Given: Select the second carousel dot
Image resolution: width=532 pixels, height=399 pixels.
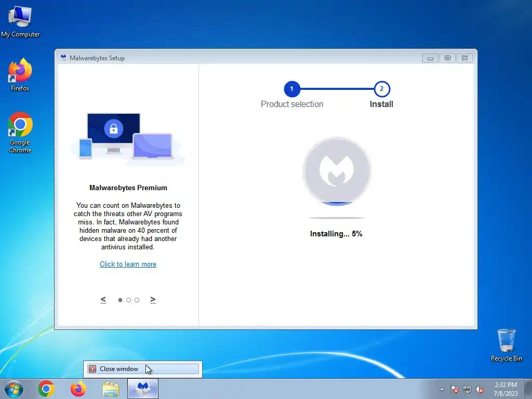Looking at the screenshot, I should click(x=129, y=300).
